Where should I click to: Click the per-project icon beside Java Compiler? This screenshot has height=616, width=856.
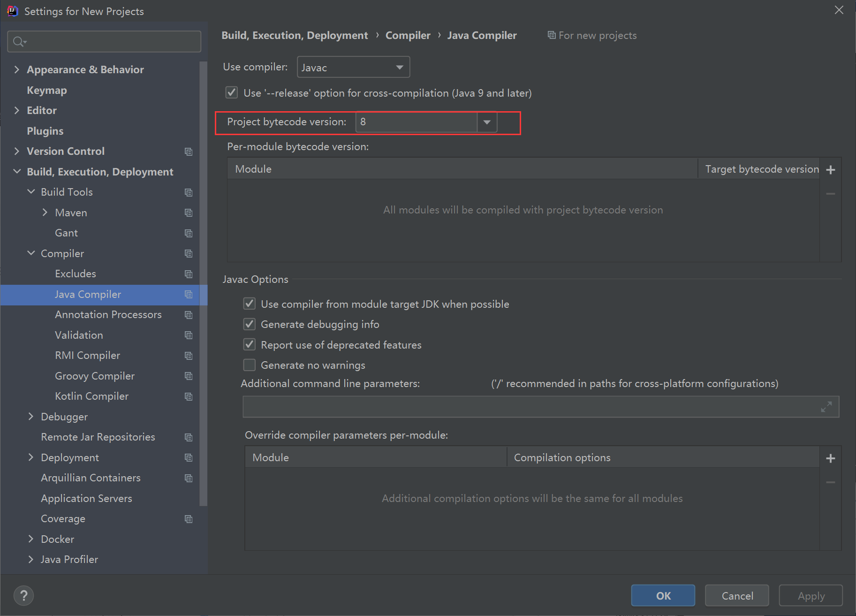coord(189,295)
